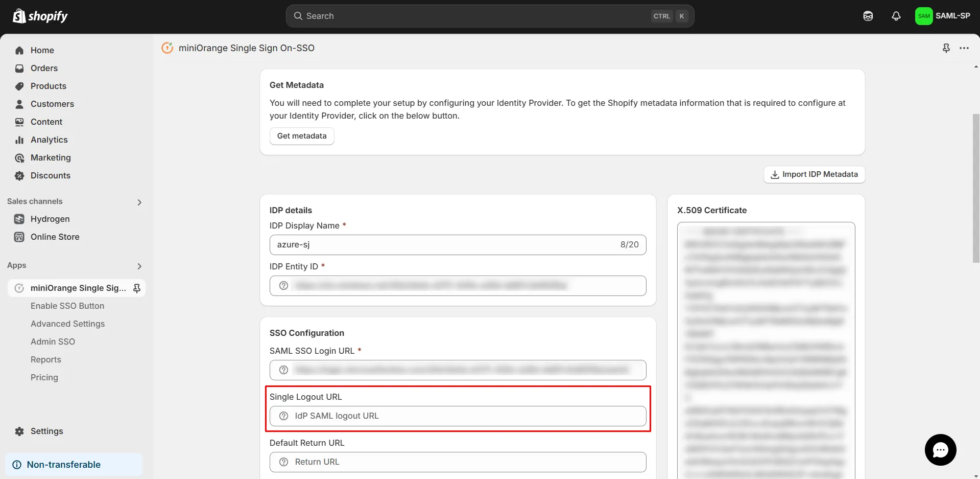Click the SAML SSO Login URL field
This screenshot has width=980, height=479.
coord(458,370)
